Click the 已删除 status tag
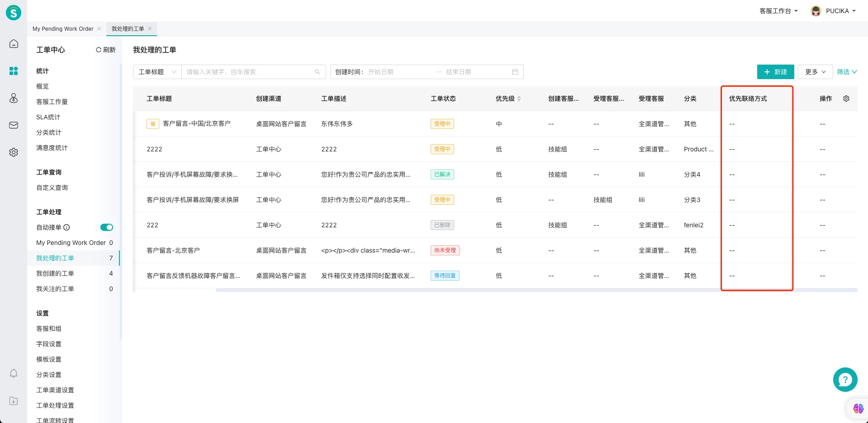This screenshot has height=423, width=868. tap(442, 225)
